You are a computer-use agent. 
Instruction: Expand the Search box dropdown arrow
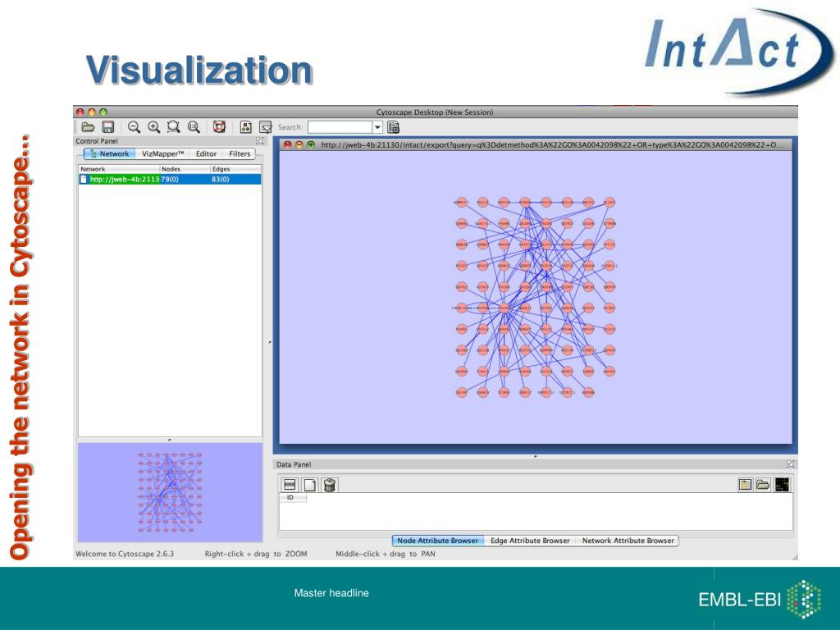(377, 127)
